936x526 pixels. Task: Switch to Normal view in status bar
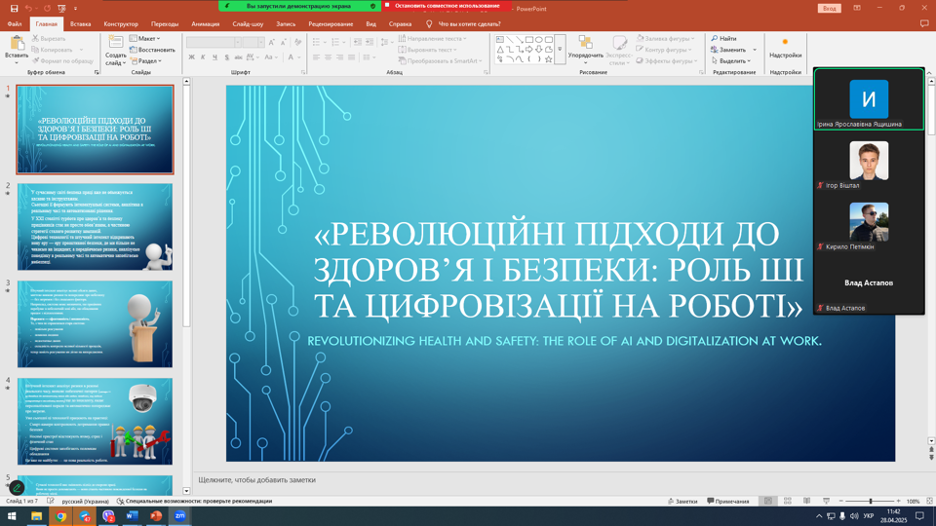tap(768, 501)
